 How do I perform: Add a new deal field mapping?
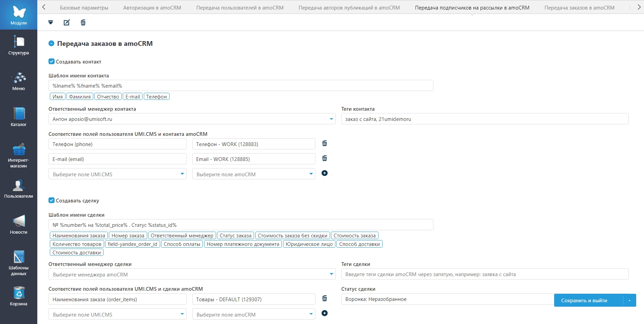(325, 313)
